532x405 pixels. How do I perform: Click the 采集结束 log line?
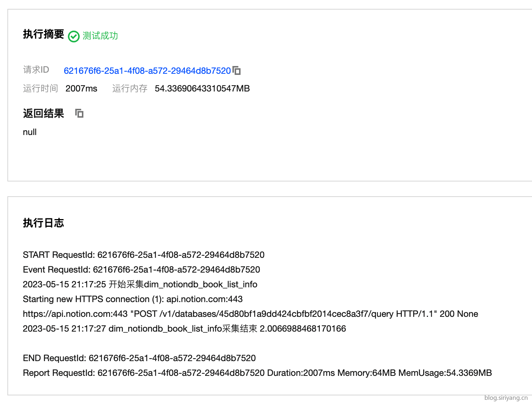coord(184,329)
